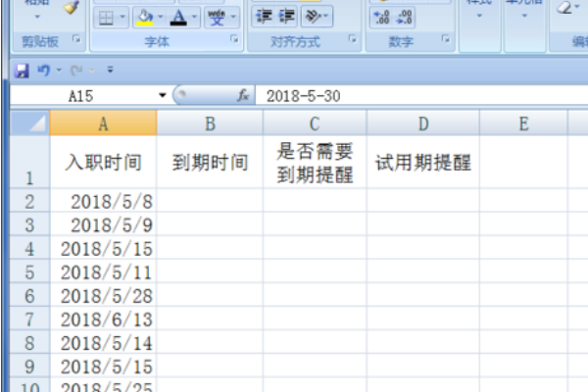Select the cell containing 2018/5/9
Image resolution: width=588 pixels, height=392 pixels.
click(104, 224)
